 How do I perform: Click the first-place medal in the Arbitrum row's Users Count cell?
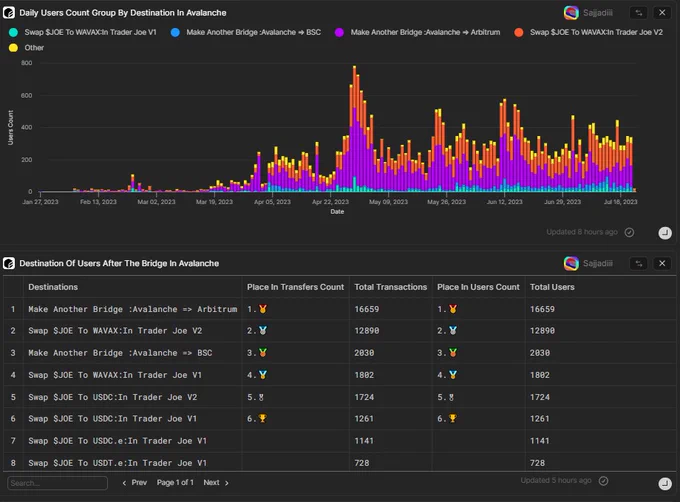coord(453,309)
